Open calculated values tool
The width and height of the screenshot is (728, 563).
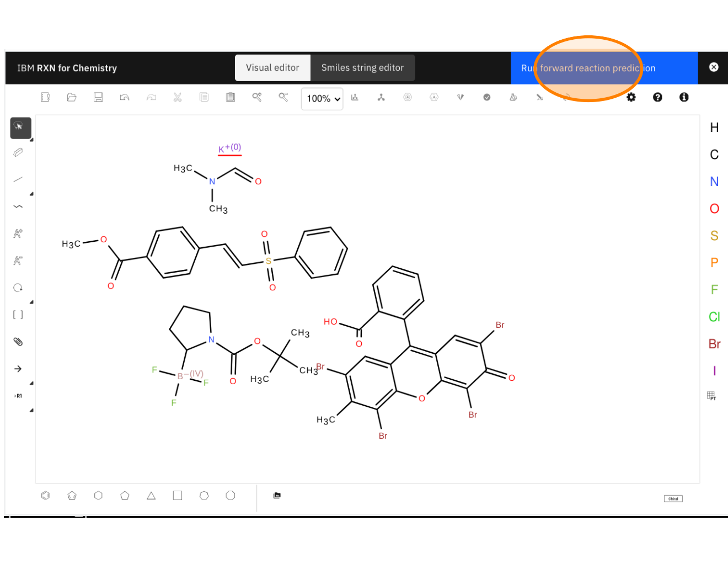tap(513, 97)
